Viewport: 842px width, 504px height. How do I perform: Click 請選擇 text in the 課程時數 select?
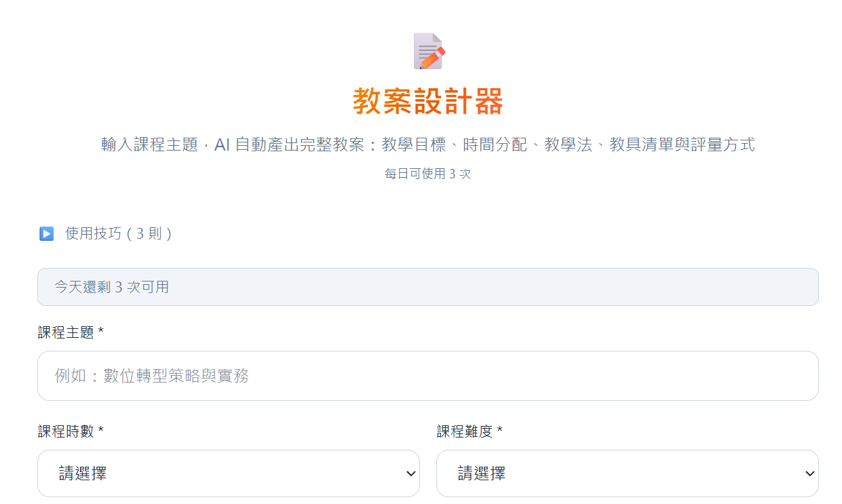click(x=83, y=473)
